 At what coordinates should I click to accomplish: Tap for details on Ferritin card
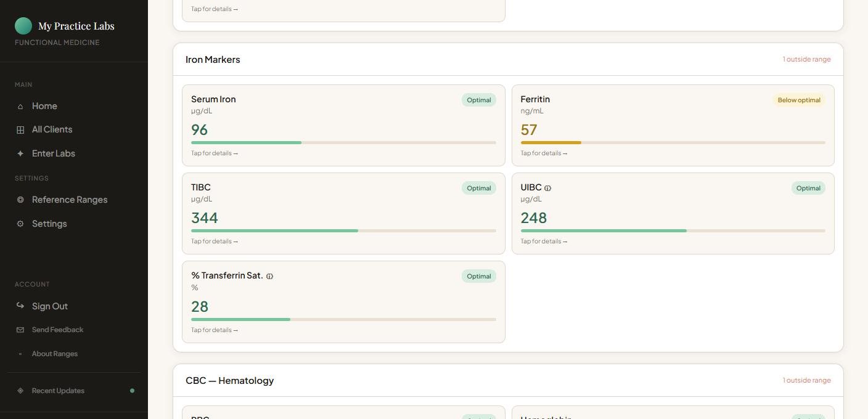[544, 153]
